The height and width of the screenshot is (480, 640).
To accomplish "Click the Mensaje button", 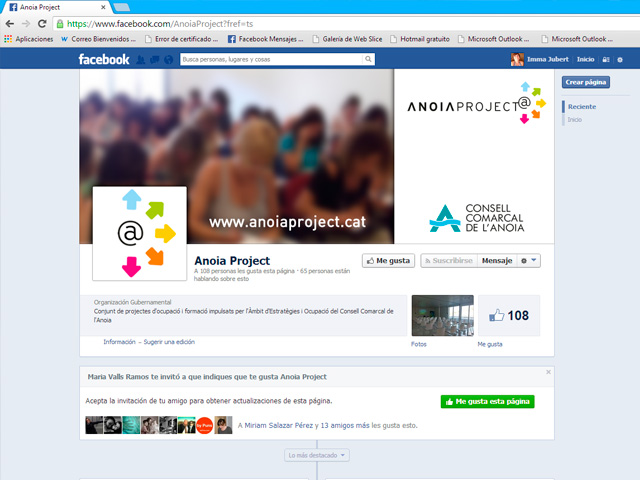I will 497,260.
